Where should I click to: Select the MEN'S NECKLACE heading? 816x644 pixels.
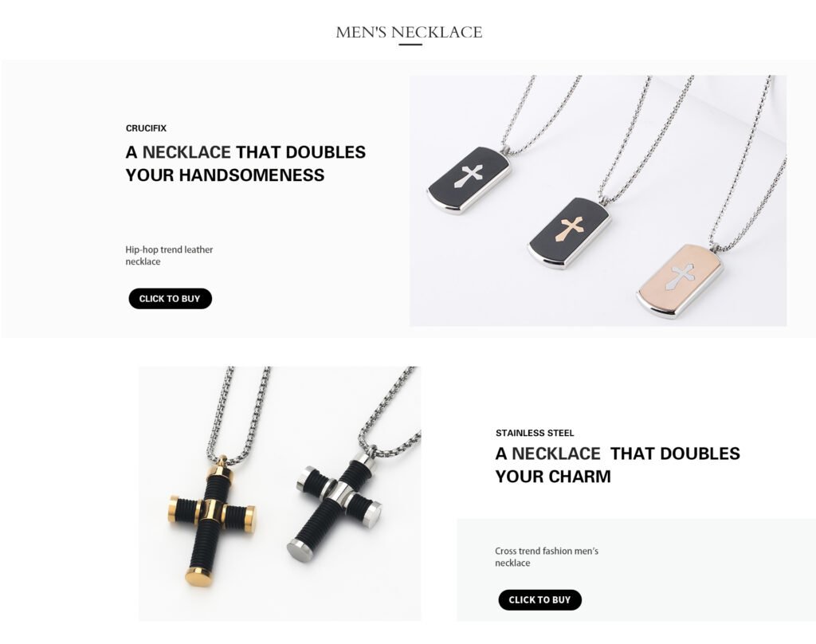tap(409, 32)
